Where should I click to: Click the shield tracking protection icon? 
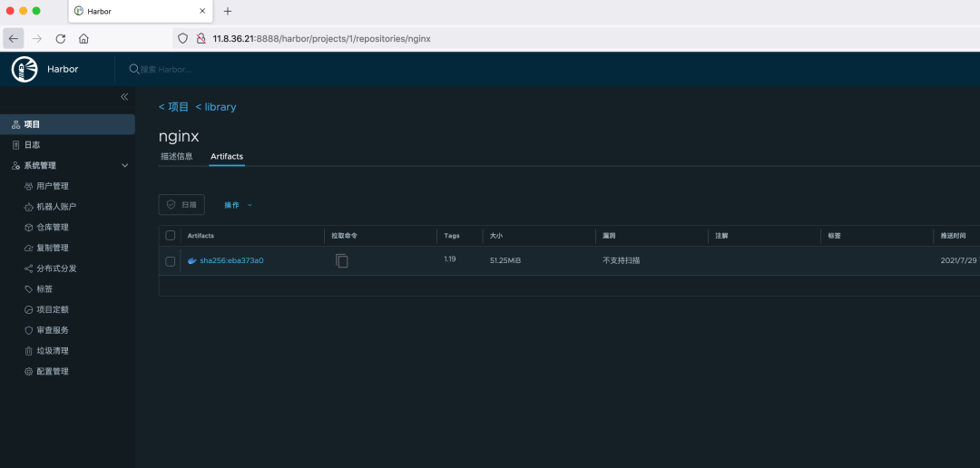tap(183, 39)
